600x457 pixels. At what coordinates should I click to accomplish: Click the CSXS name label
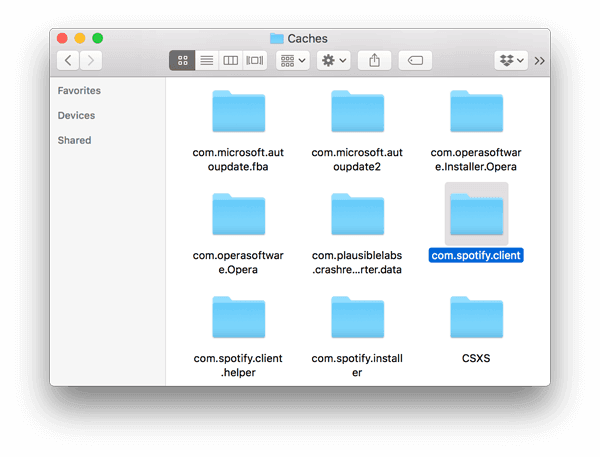(x=476, y=358)
